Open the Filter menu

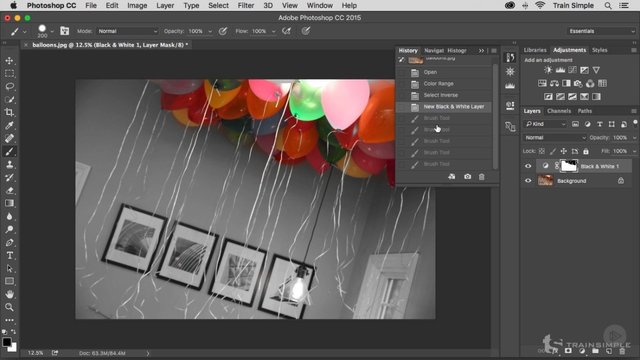tap(246, 6)
